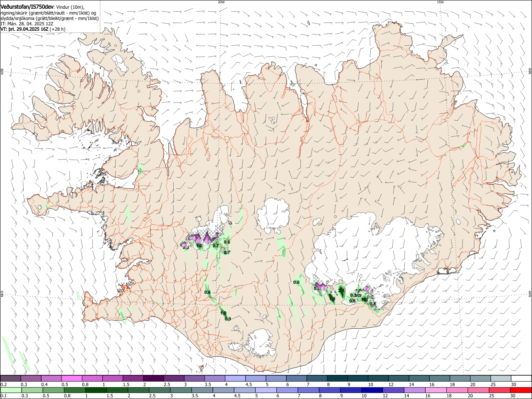Pick the rain scale swatch labelled 2.5
Screen dimensions: 532x399
coord(159,390)
